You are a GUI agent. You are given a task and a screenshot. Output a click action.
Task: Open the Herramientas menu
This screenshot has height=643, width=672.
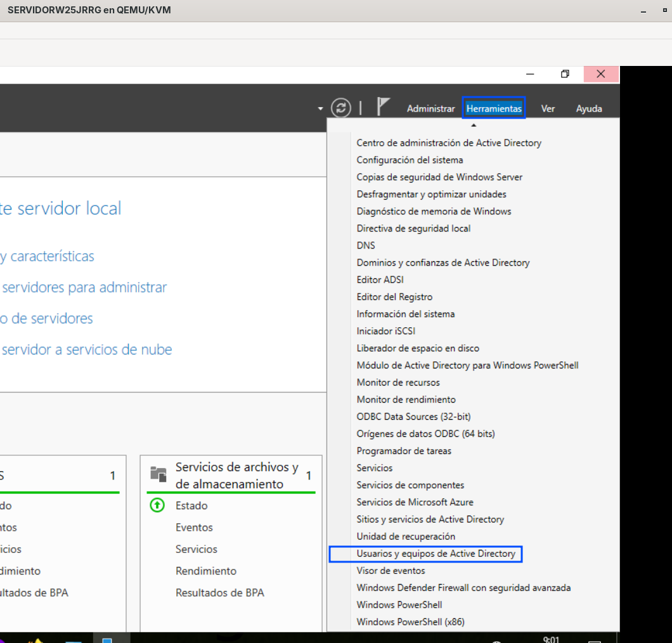(x=494, y=108)
